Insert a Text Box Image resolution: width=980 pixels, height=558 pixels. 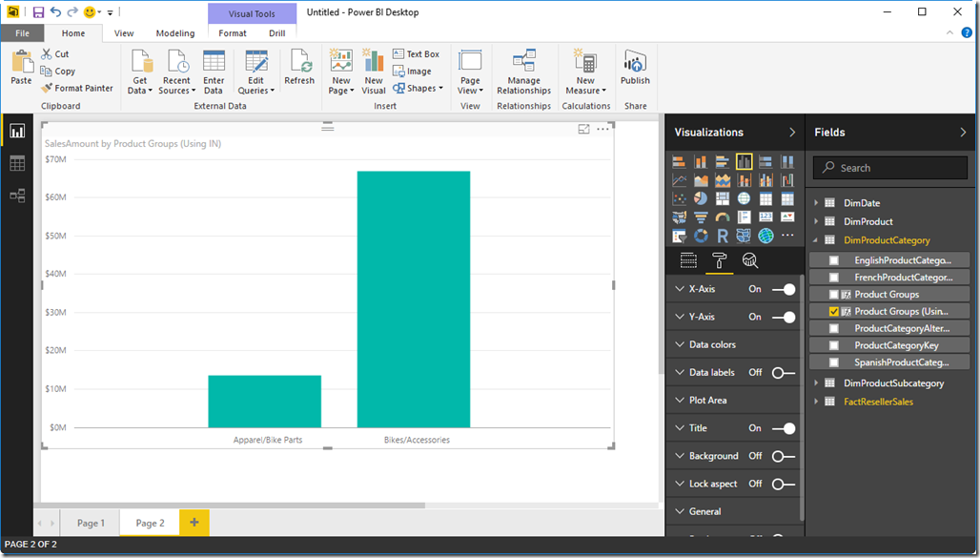[x=417, y=53]
